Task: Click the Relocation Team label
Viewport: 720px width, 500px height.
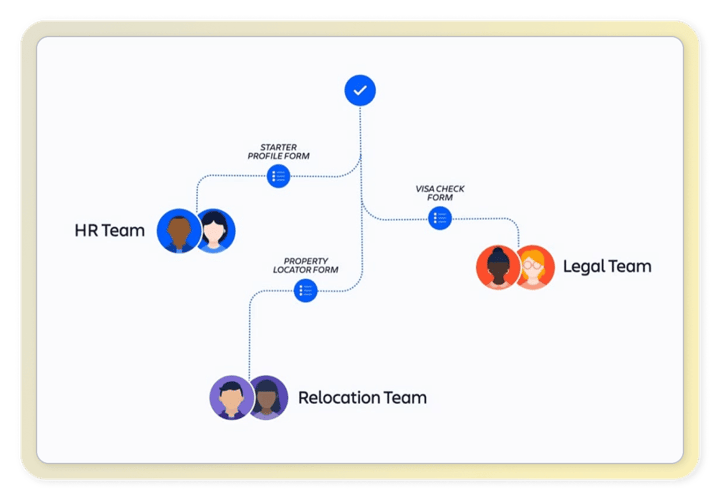Action: click(x=362, y=398)
